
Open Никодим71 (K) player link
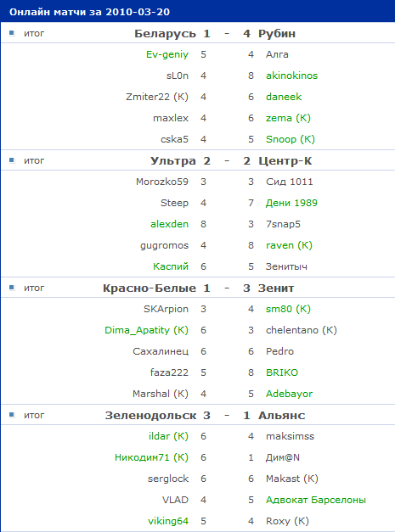tap(151, 457)
